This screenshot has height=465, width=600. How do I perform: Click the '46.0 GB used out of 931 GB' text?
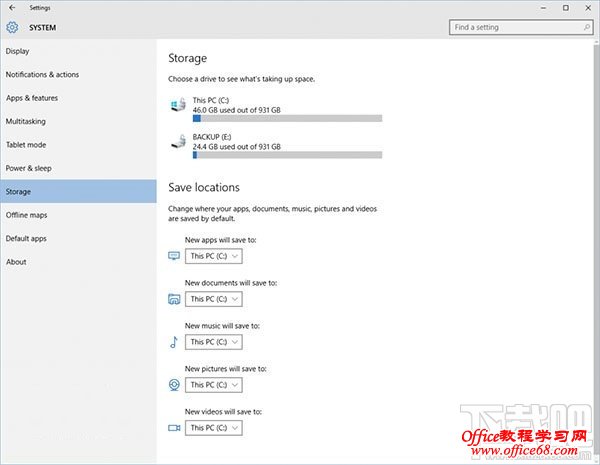236,110
